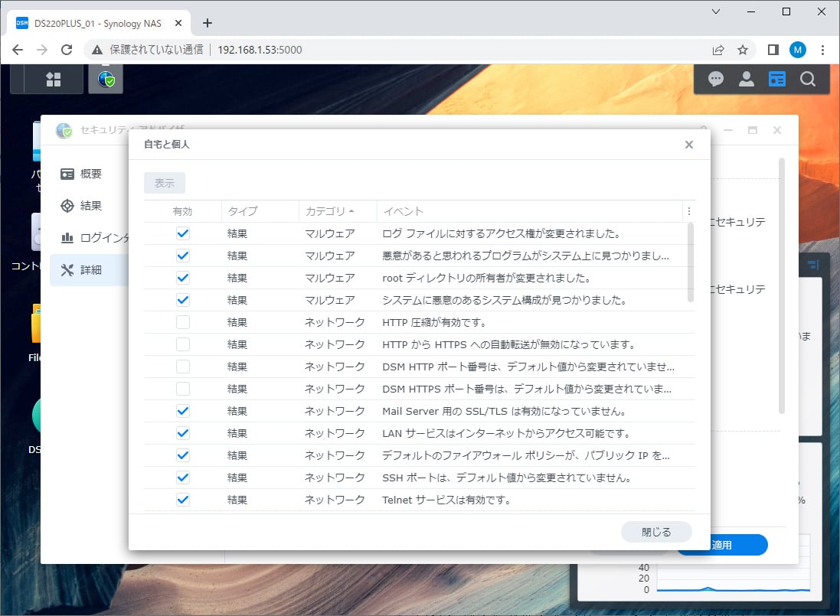Uncheck the SSH ポート default value rule
Viewport: 840px width, 616px height.
(x=183, y=477)
